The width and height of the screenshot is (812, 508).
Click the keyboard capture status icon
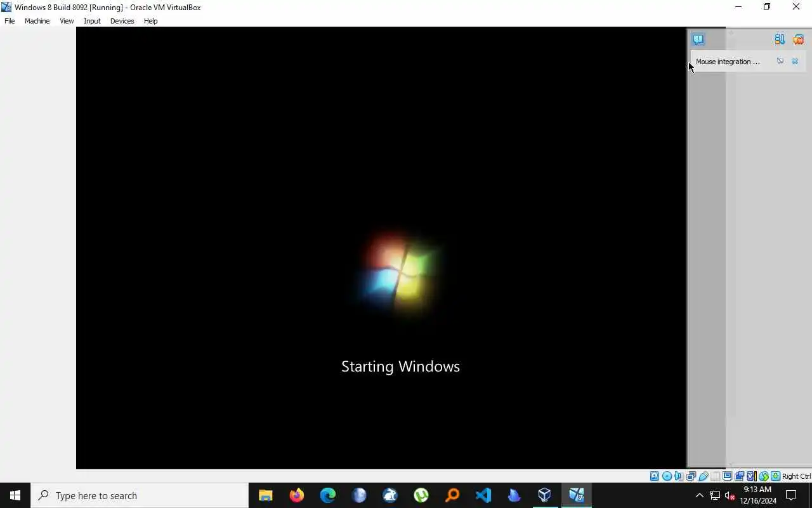tap(775, 476)
